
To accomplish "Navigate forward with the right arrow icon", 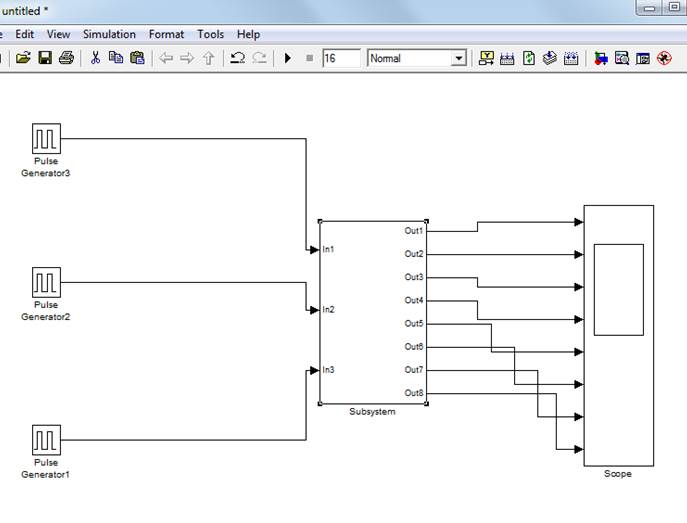I will click(x=187, y=58).
